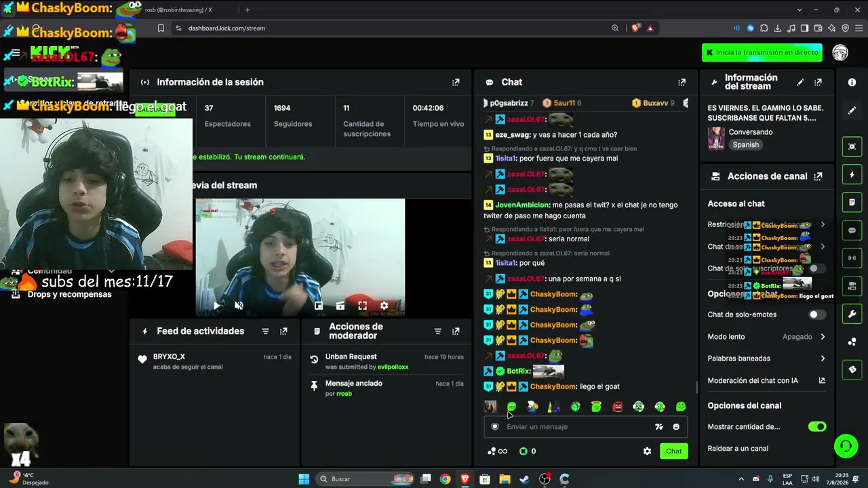Image resolution: width=868 pixels, height=488 pixels.
Task: Pop out Acciones de canal panel
Action: (x=818, y=176)
